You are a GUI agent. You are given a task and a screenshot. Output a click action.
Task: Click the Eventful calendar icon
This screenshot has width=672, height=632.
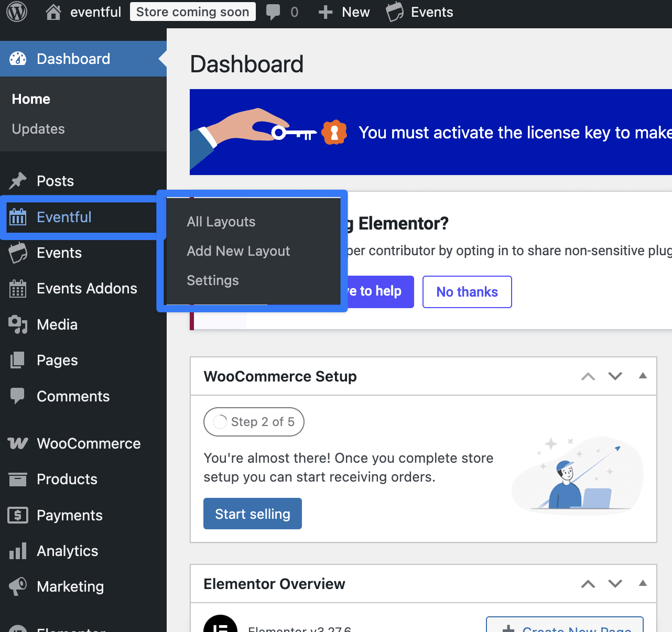coord(18,217)
